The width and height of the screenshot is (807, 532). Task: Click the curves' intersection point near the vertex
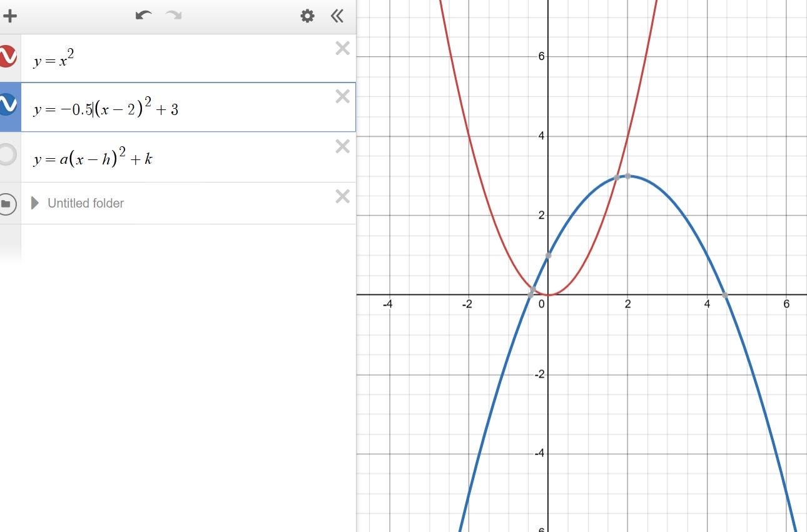point(616,178)
